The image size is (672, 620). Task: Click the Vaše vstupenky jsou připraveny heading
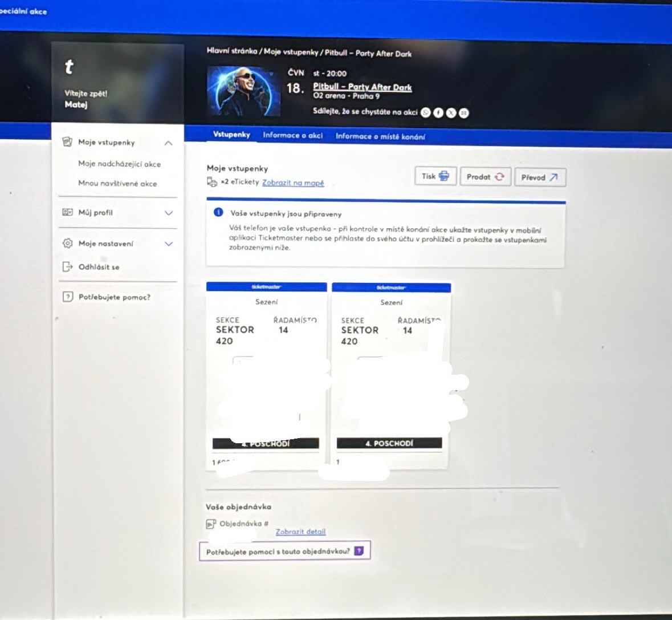(286, 213)
